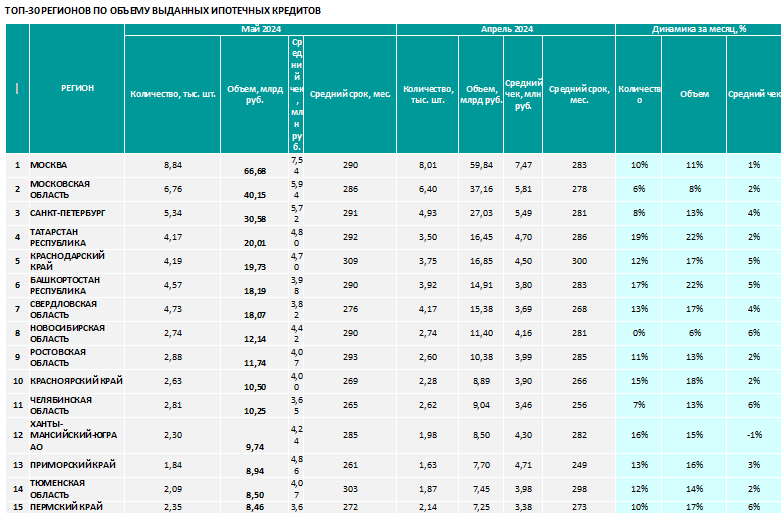
Task: Select the 0% quantity dynamics cell
Action: (x=639, y=333)
